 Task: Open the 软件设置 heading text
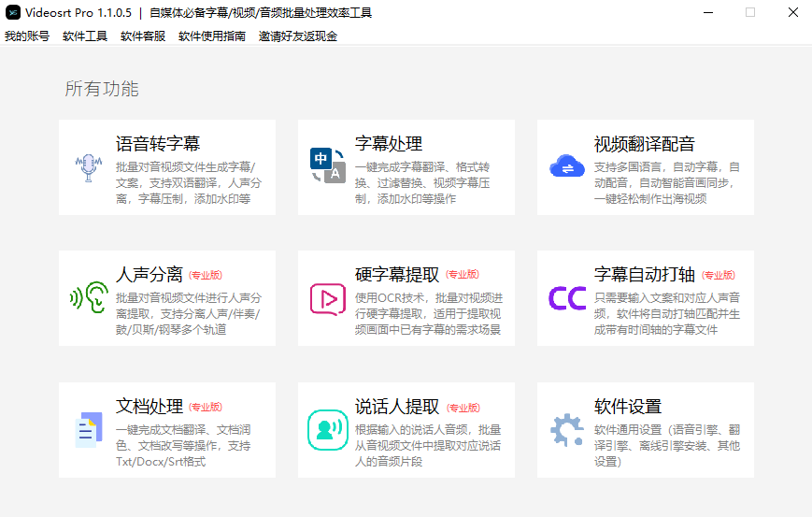[628, 407]
